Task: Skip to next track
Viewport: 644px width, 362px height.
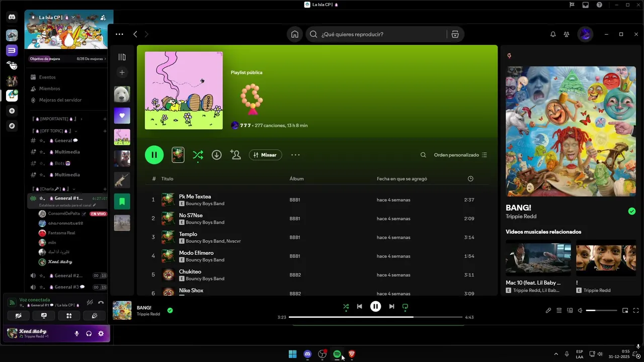Action: coord(391,306)
